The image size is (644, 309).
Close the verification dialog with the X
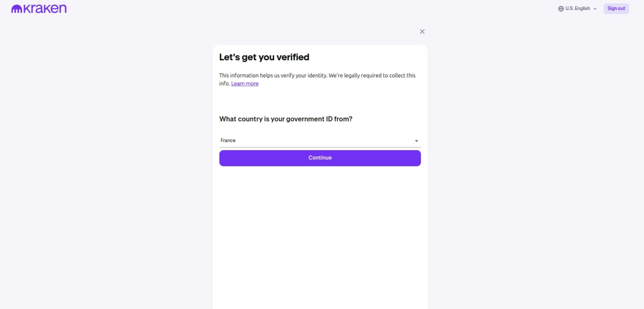(422, 32)
